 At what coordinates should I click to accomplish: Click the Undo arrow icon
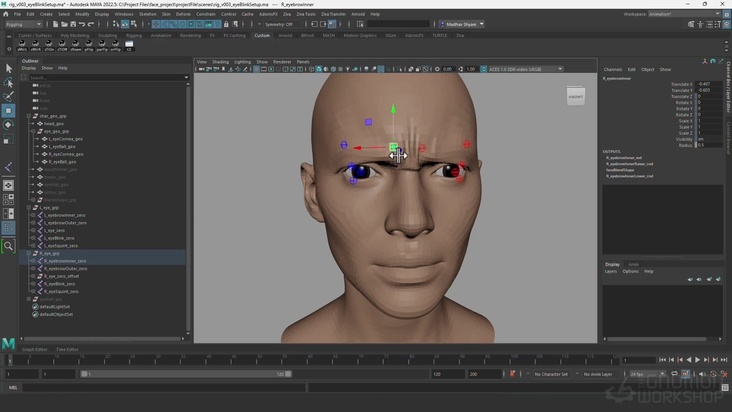(x=82, y=24)
